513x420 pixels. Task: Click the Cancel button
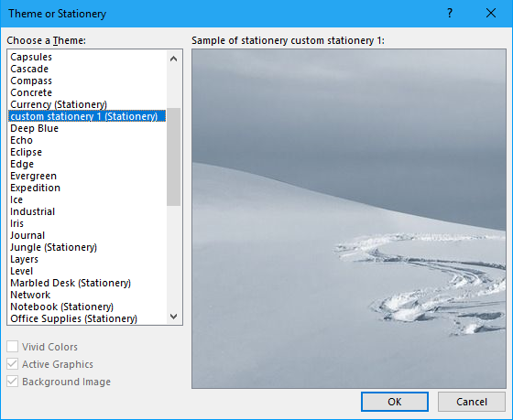tap(472, 402)
